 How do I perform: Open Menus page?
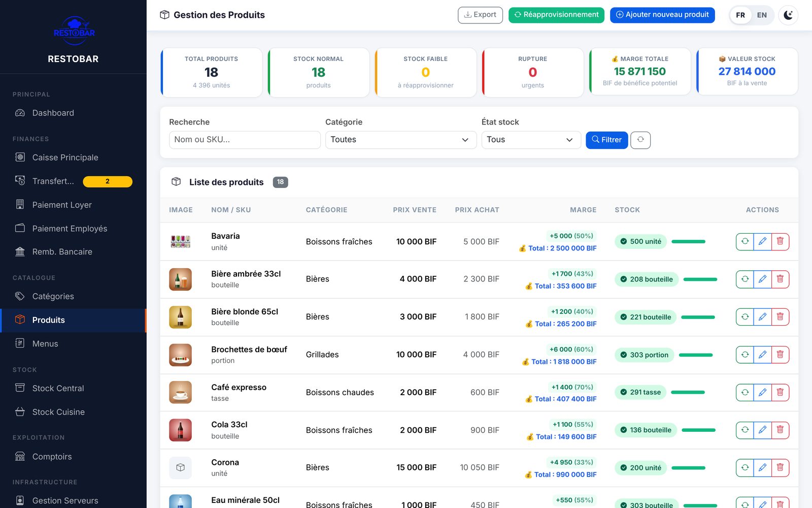click(73, 344)
